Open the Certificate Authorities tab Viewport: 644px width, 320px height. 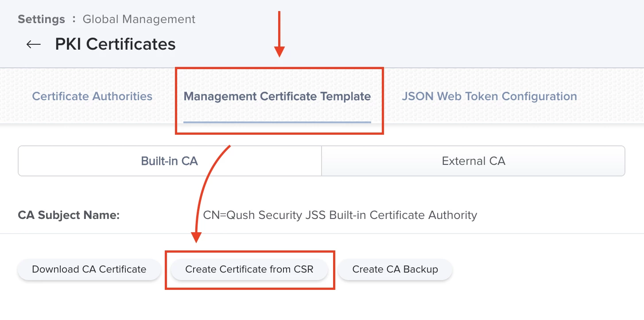point(92,96)
